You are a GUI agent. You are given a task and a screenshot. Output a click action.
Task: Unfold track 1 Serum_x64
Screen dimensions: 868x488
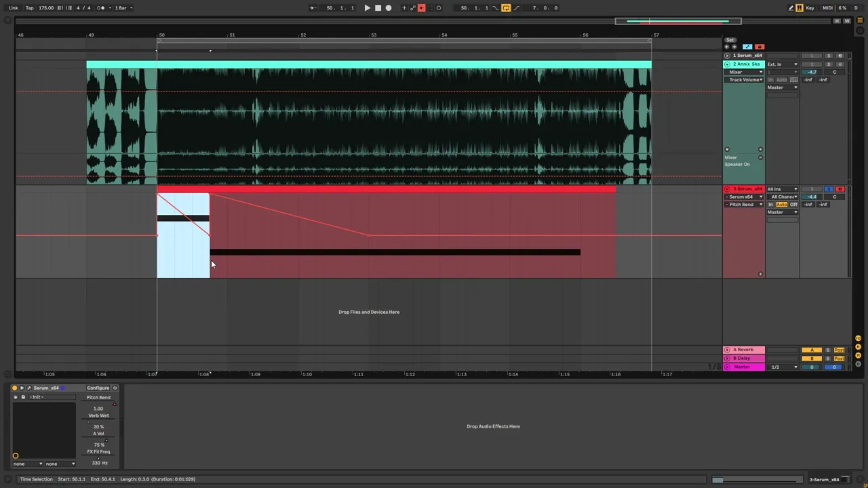coord(727,56)
